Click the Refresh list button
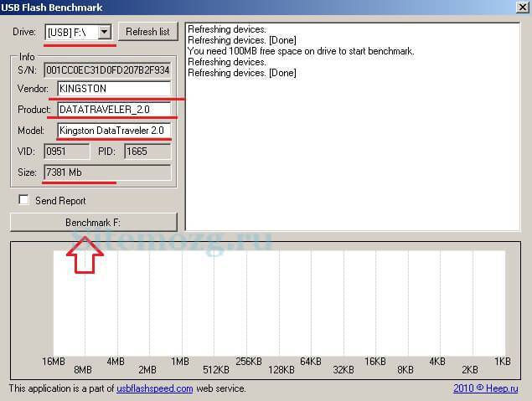Image resolution: width=532 pixels, height=401 pixels. (x=148, y=32)
